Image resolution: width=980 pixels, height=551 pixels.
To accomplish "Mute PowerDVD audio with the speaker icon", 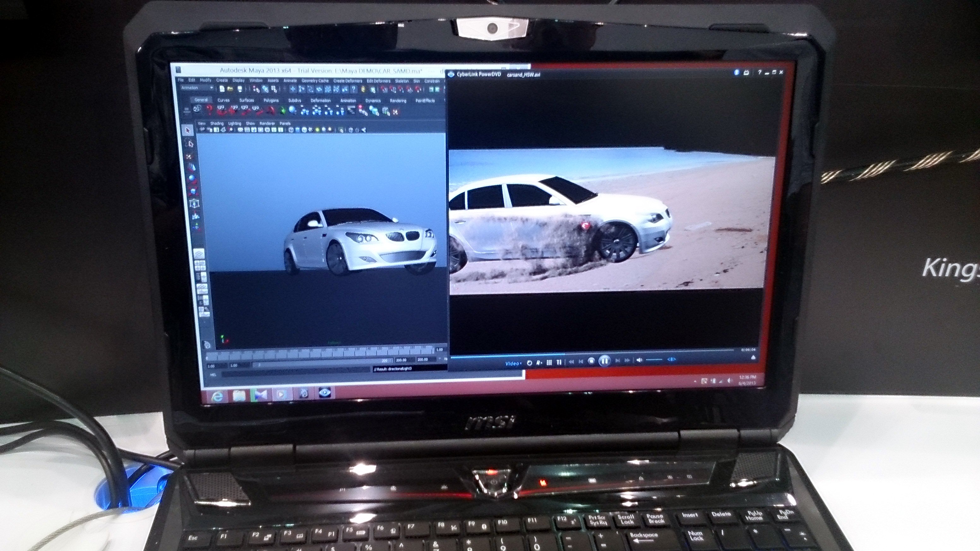I will click(x=639, y=360).
